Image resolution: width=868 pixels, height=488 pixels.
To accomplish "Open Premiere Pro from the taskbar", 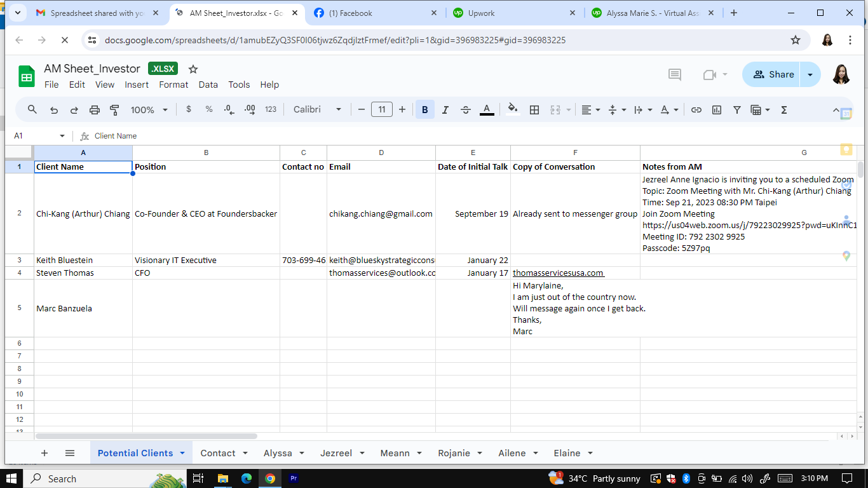I will [x=294, y=478].
